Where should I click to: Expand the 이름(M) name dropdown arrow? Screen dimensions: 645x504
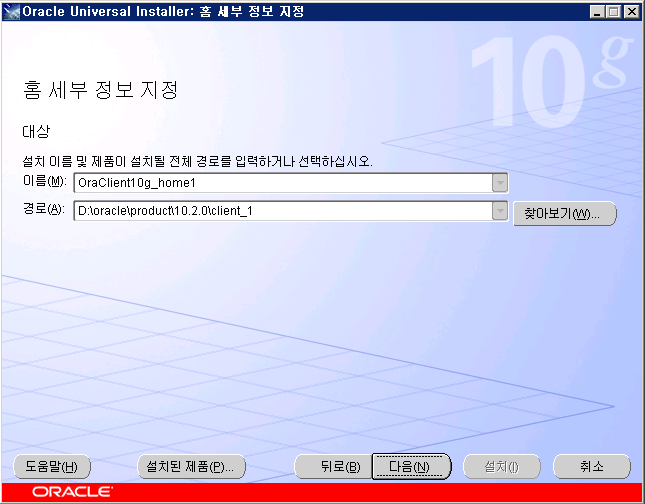500,183
